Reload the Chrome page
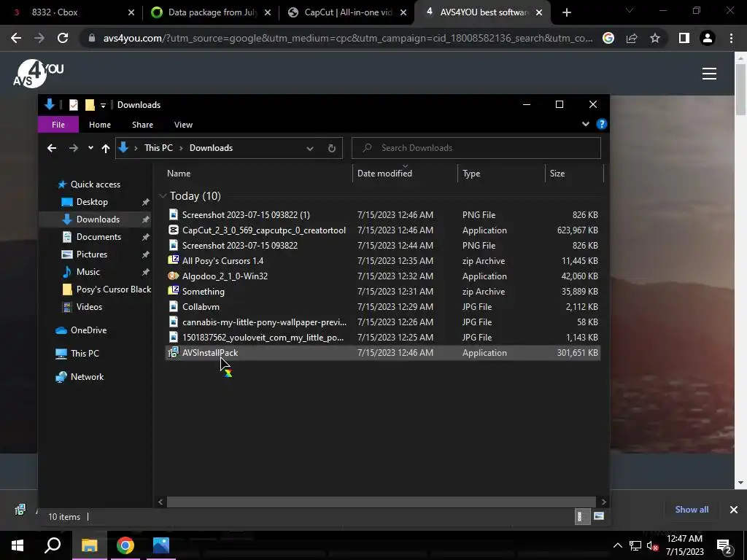The width and height of the screenshot is (747, 560). coord(63,38)
